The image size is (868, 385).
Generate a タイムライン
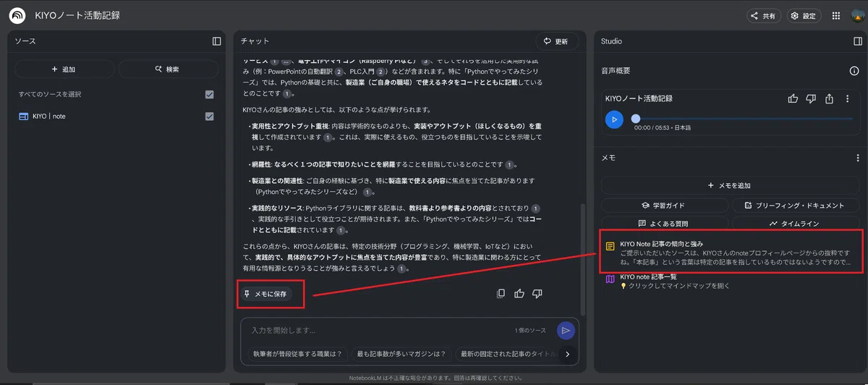pyautogui.click(x=794, y=224)
